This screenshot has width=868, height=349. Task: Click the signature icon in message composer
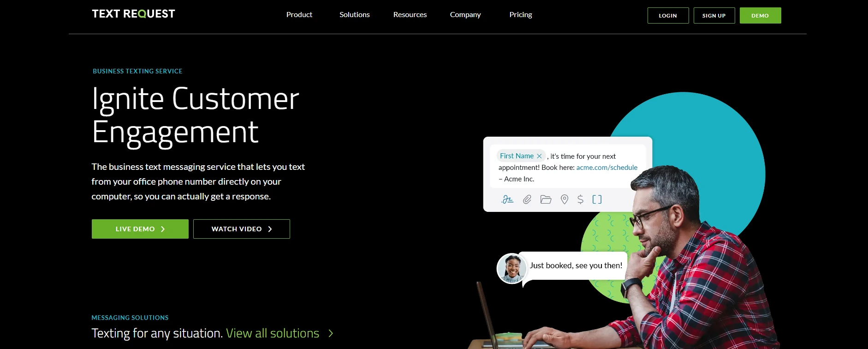(x=507, y=199)
